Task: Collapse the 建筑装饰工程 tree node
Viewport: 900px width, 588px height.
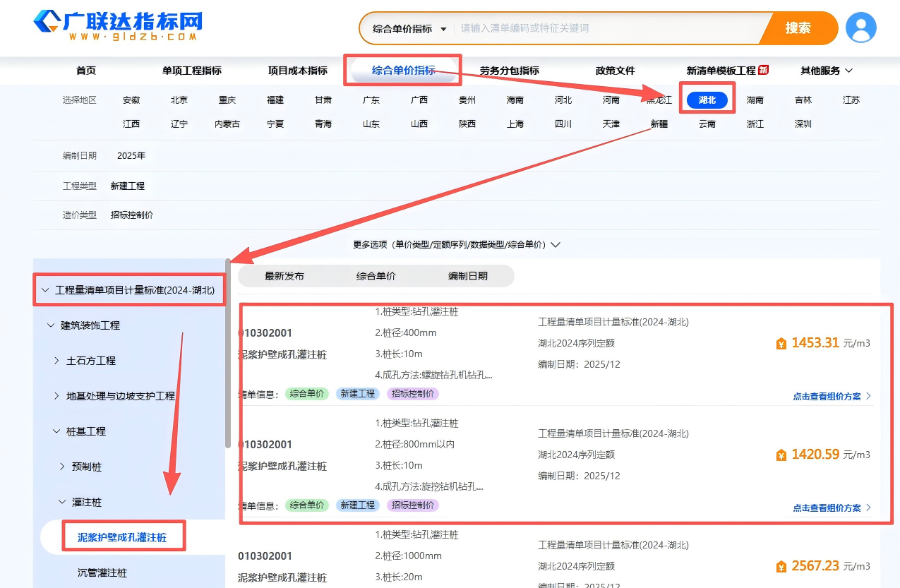Action: 51,325
